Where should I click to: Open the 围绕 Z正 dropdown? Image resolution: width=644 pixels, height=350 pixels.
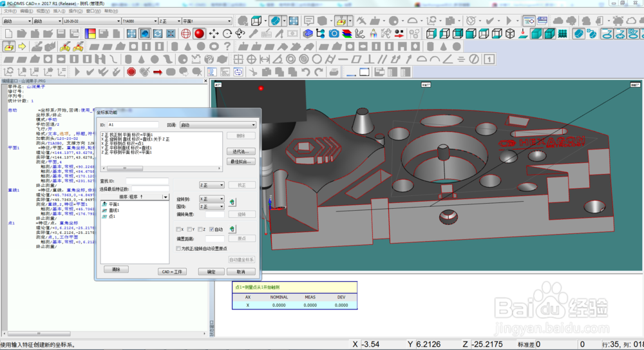pyautogui.click(x=212, y=206)
